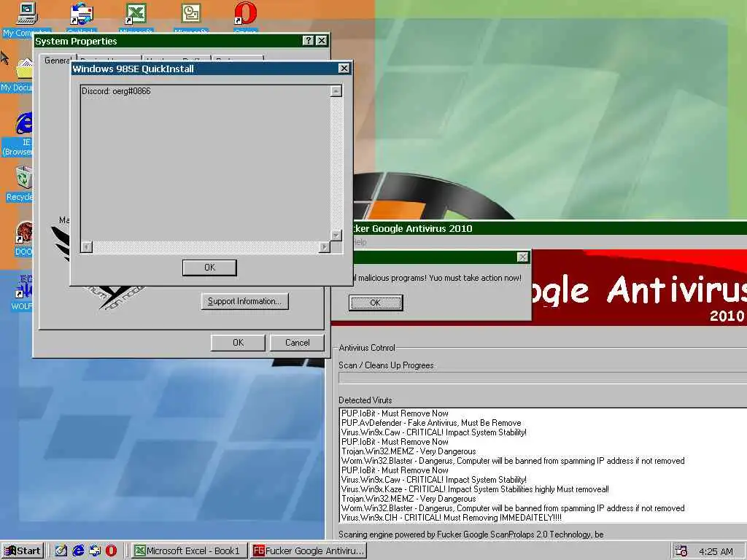Screen dimensions: 747x560
Task: Click OK in the malicious programs alert popup
Action: click(376, 303)
